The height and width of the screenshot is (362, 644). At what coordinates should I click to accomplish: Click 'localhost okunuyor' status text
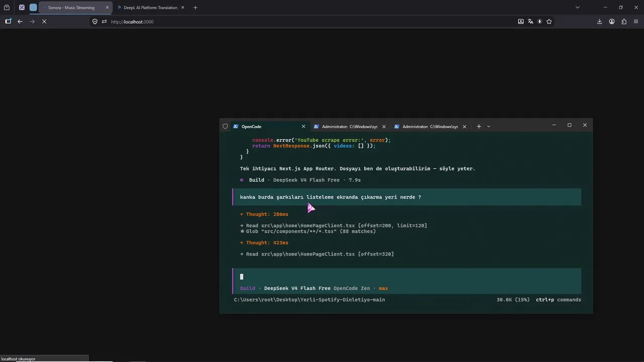pos(19,359)
